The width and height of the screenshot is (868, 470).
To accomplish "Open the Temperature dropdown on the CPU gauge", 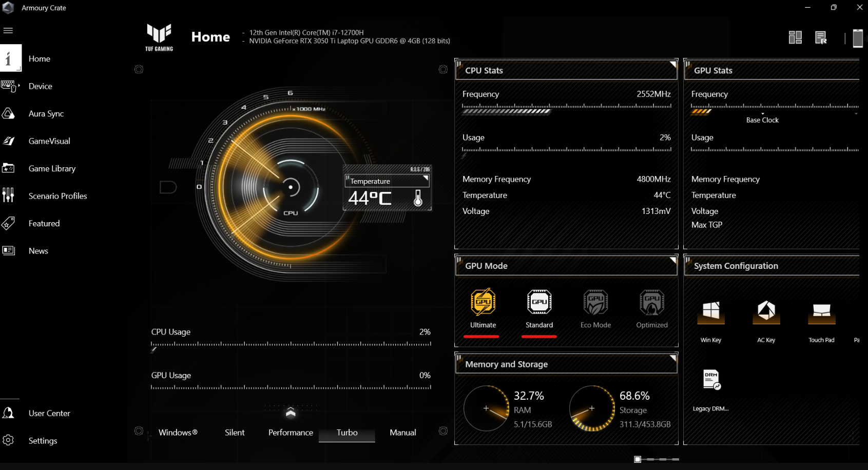I will 425,179.
